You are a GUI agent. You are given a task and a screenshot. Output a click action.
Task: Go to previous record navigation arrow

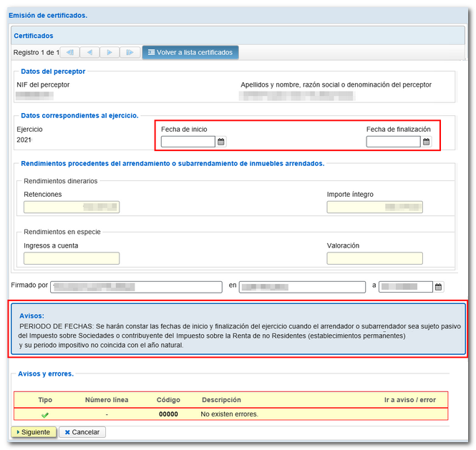tap(90, 52)
